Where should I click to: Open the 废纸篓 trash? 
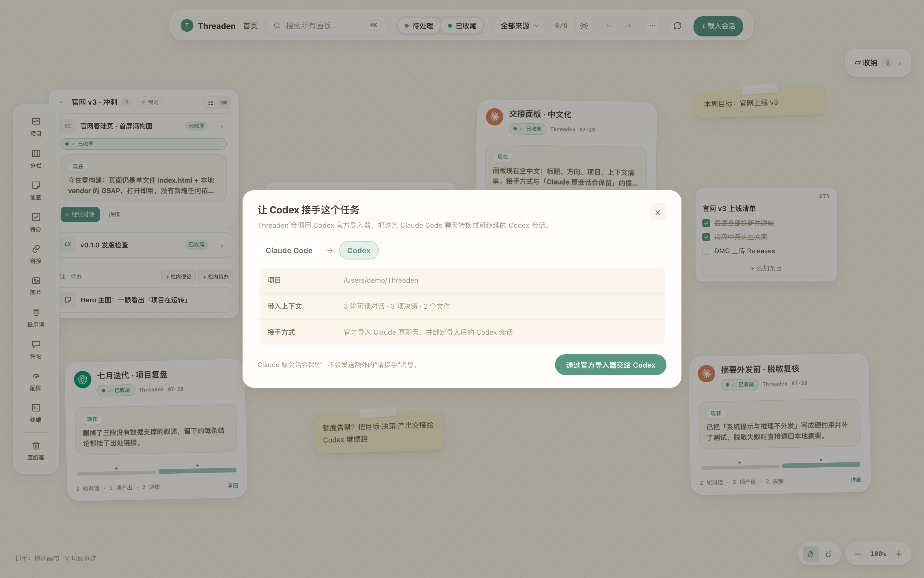36,451
